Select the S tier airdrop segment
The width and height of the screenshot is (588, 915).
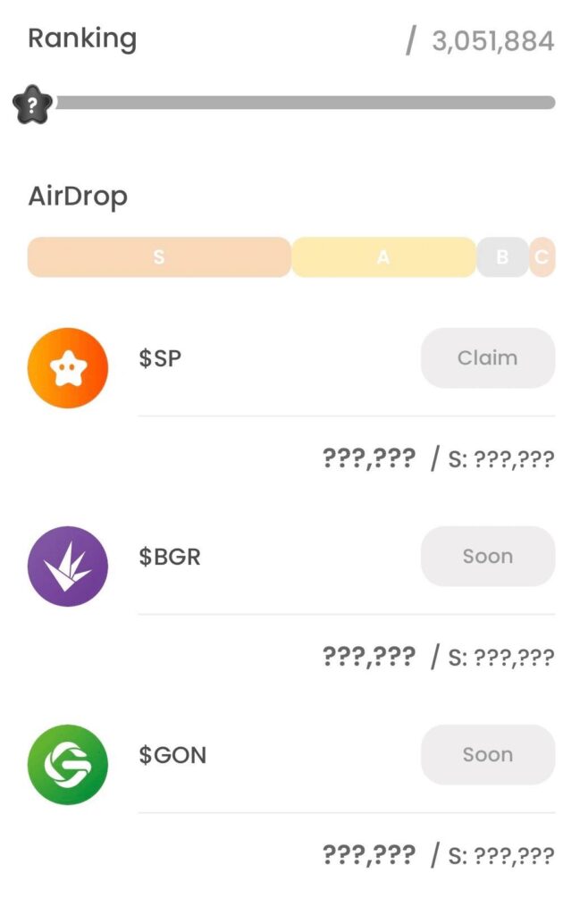click(x=159, y=256)
